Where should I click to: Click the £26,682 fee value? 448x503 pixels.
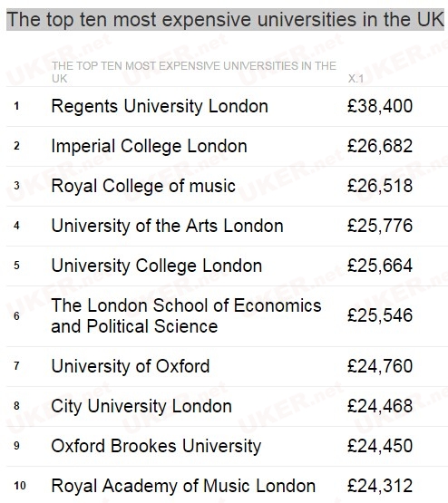(x=380, y=146)
